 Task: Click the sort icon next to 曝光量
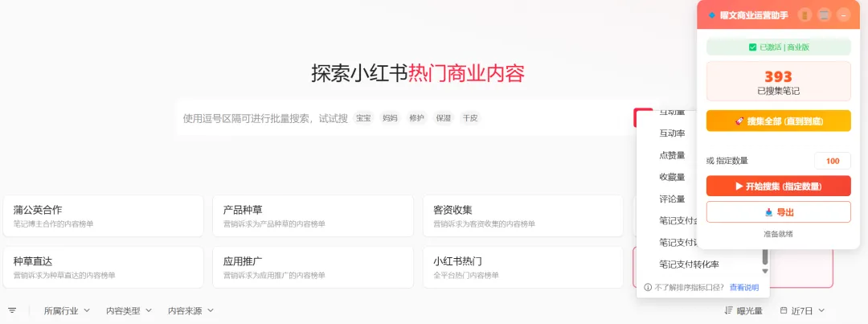coord(728,310)
